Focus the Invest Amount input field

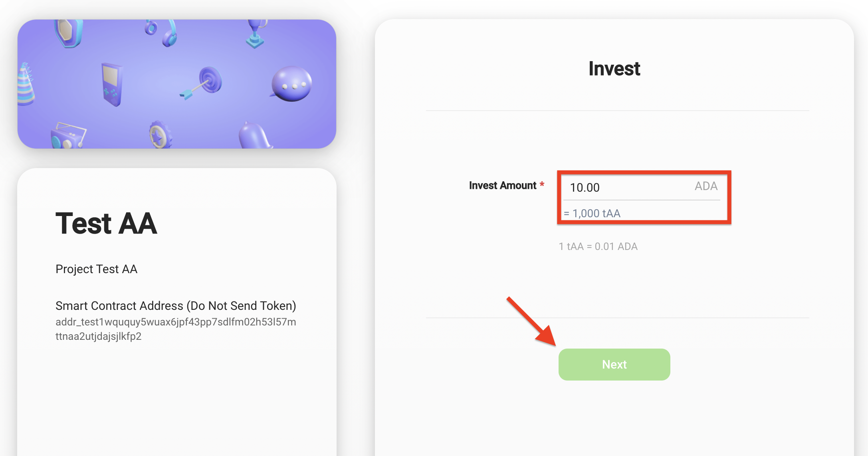point(627,187)
